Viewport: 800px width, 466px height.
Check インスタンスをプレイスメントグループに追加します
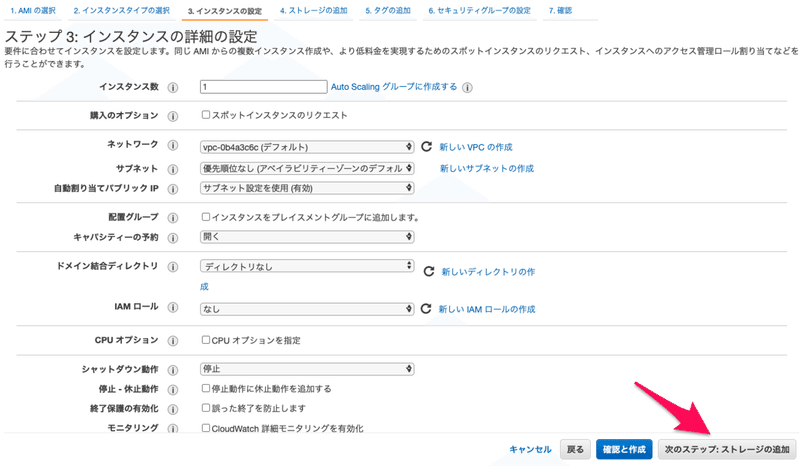coord(206,217)
